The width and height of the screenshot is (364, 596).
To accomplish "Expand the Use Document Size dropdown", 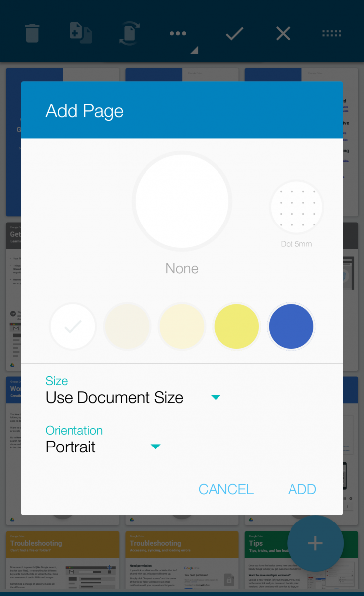I will (216, 397).
